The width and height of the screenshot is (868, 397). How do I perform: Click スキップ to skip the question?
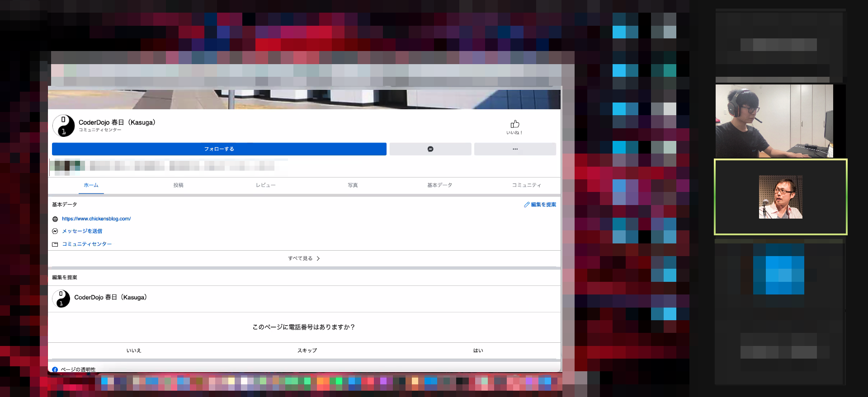tap(307, 350)
